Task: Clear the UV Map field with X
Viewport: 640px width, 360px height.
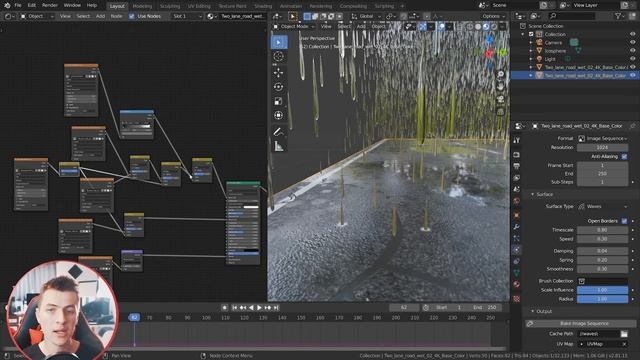Action: tap(624, 344)
